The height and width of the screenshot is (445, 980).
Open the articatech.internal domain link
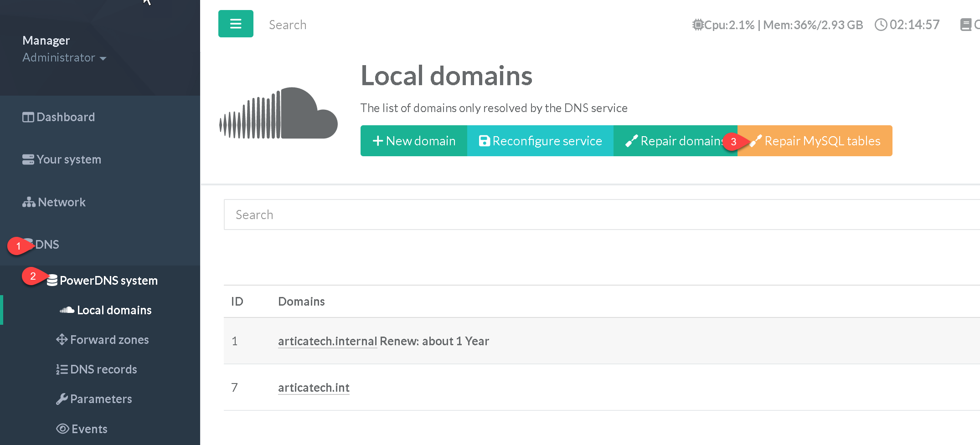(327, 341)
